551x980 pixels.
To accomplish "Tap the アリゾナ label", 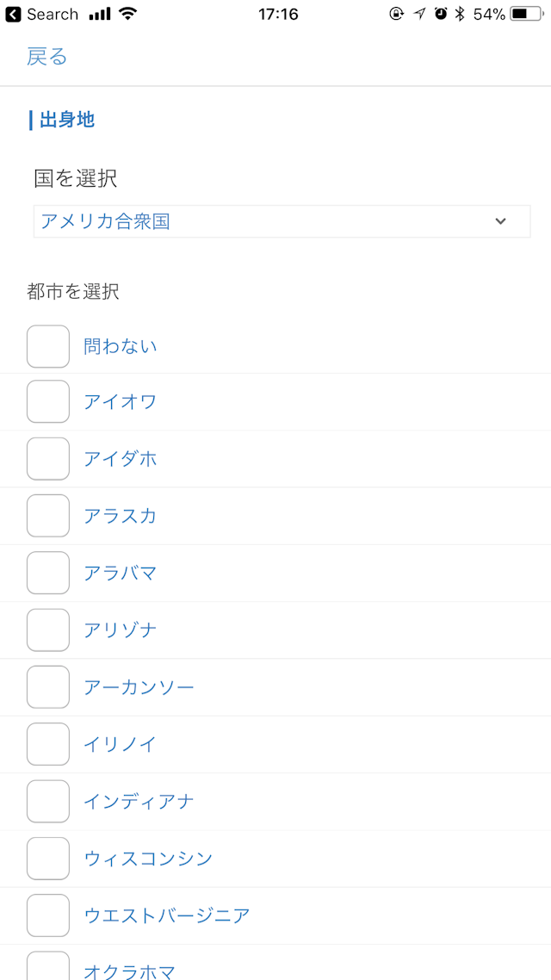I will pos(121,630).
